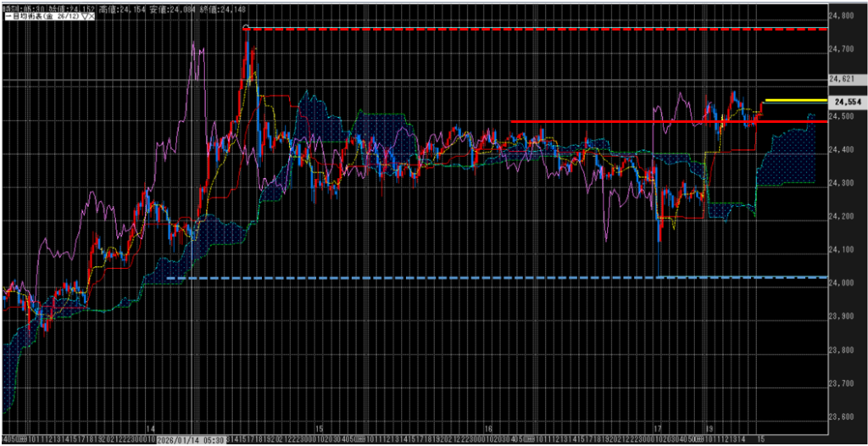Screen dimensions: 868x446
Task: Click the 24,000 price axis label
Action: tap(842, 282)
